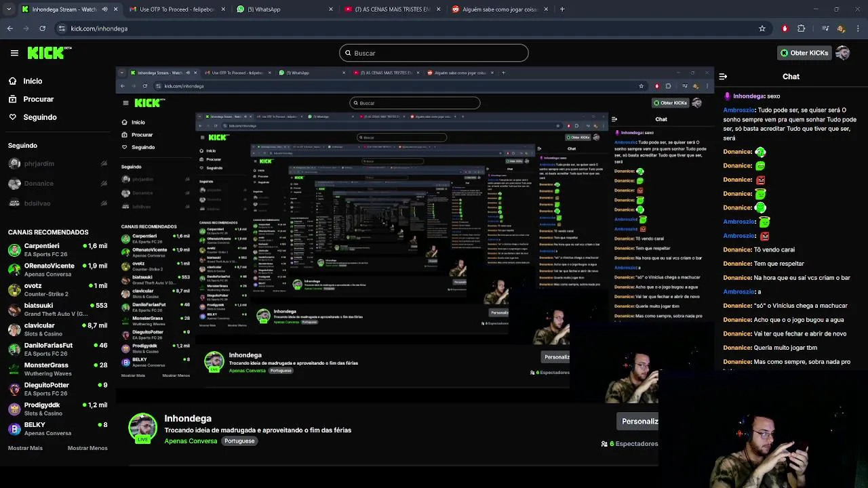Click the viewers icon beside 6 Espectadores

pos(604,444)
